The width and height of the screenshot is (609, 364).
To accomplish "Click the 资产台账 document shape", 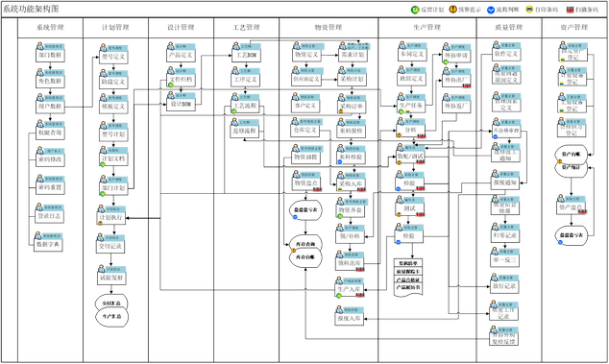I will pyautogui.click(x=571, y=155).
